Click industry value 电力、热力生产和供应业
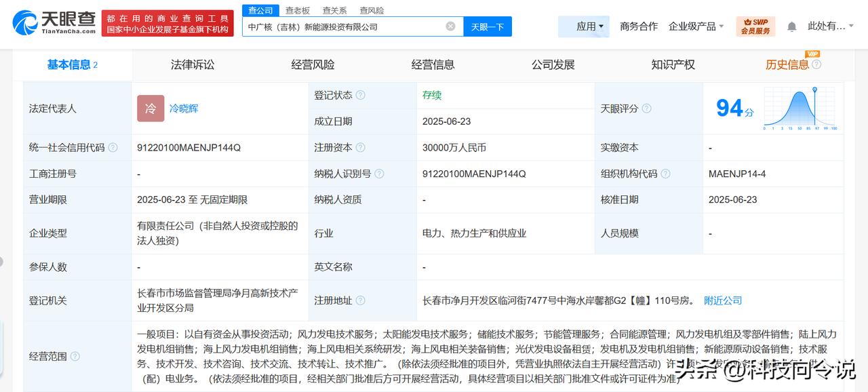 coord(474,233)
